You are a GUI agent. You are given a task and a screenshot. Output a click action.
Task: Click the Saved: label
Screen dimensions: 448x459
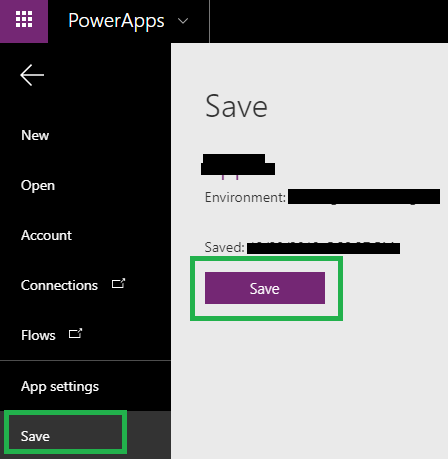coord(225,247)
